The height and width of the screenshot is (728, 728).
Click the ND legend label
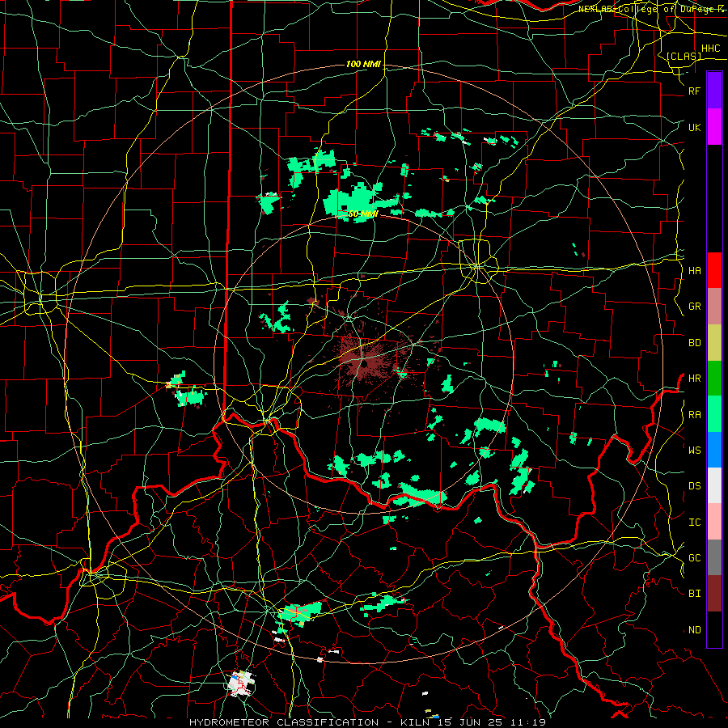point(694,629)
